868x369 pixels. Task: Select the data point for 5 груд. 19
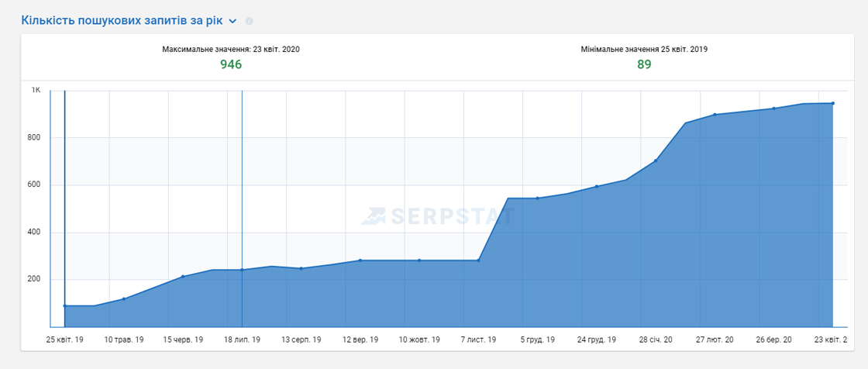coord(538,198)
